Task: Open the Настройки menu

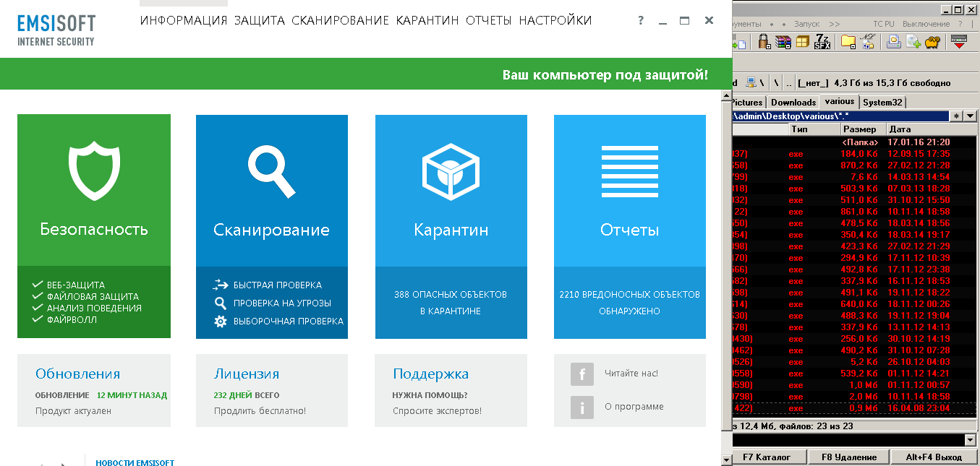Action: 555,20
